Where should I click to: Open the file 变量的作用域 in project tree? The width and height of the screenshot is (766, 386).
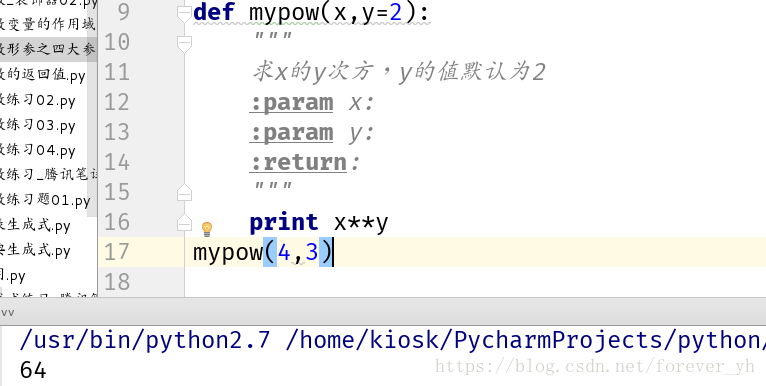(x=48, y=24)
